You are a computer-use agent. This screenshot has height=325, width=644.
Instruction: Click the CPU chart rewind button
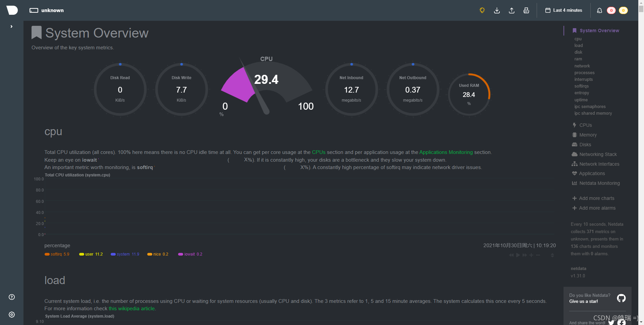511,255
